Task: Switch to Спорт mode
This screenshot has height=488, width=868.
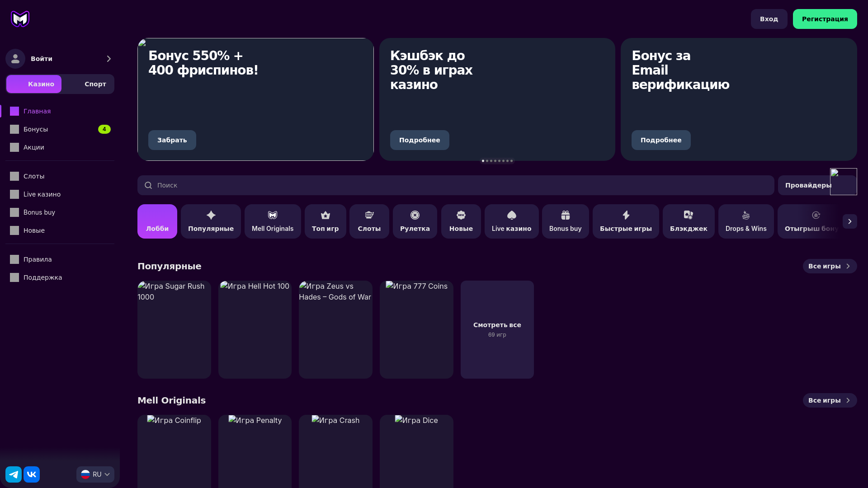Action: pyautogui.click(x=88, y=84)
